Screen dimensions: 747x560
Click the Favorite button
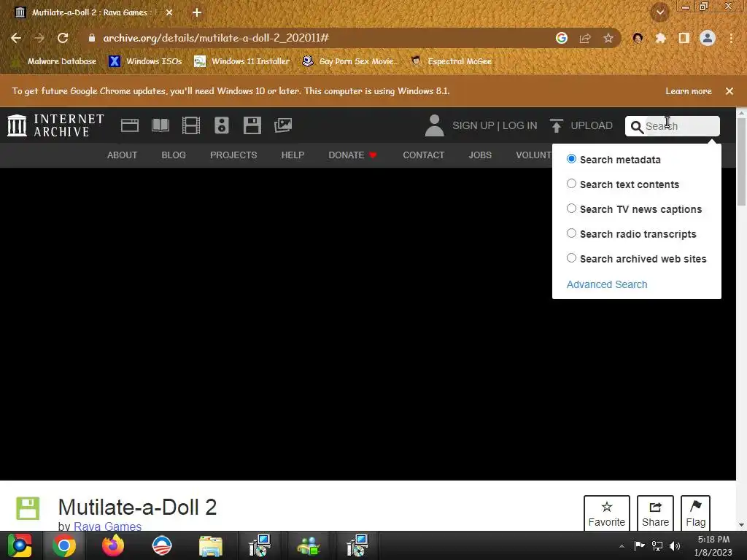pos(606,513)
